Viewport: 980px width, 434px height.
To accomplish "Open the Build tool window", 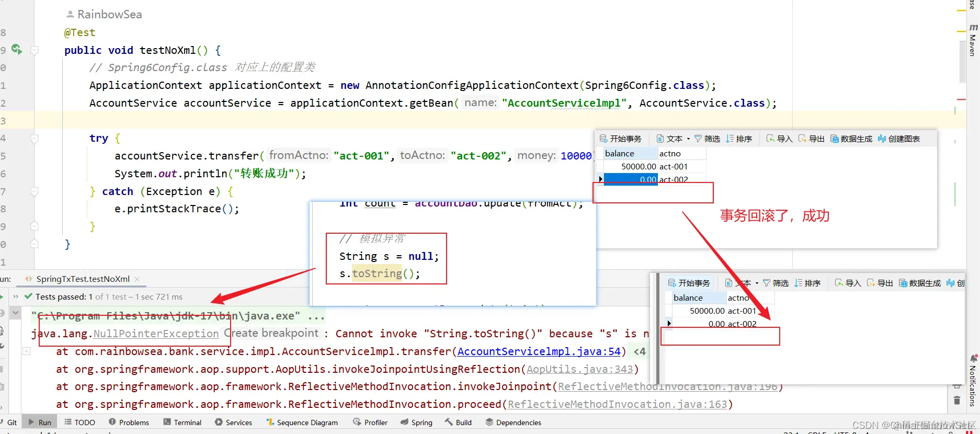I will pos(458,422).
